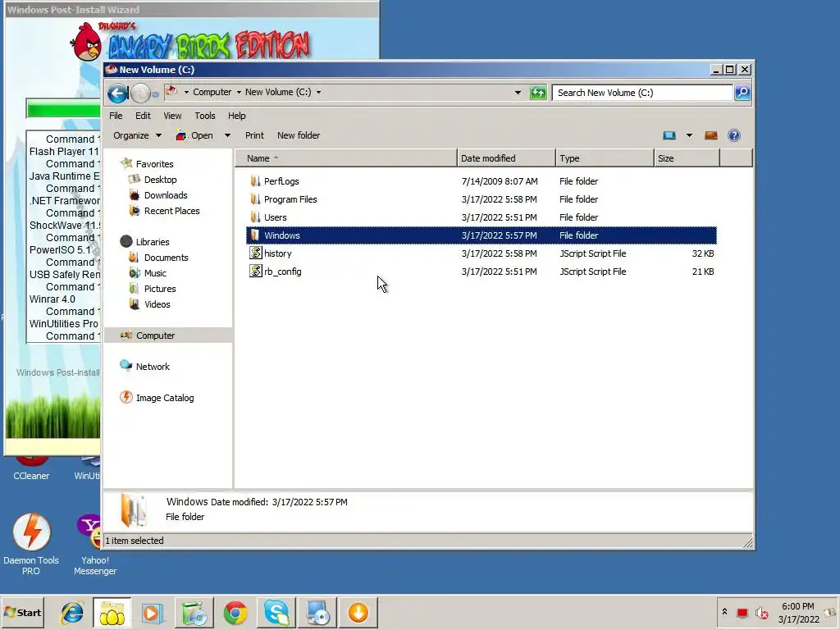Click the muted volume tray icon
The width and height of the screenshot is (840, 630).
pos(761,613)
